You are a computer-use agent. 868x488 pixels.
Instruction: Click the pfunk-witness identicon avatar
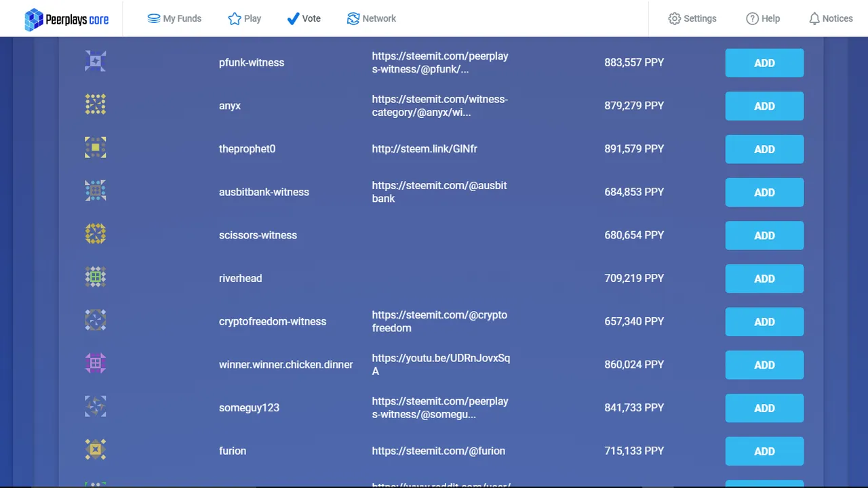[96, 61]
